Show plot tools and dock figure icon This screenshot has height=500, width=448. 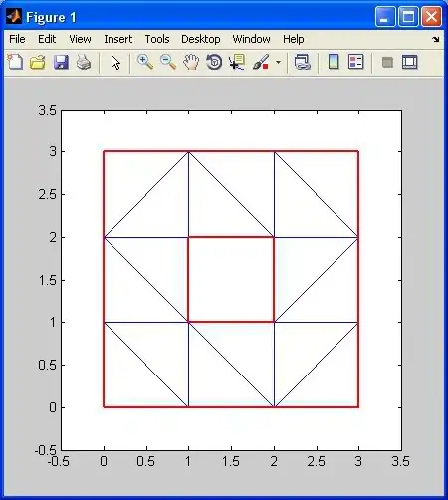410,62
